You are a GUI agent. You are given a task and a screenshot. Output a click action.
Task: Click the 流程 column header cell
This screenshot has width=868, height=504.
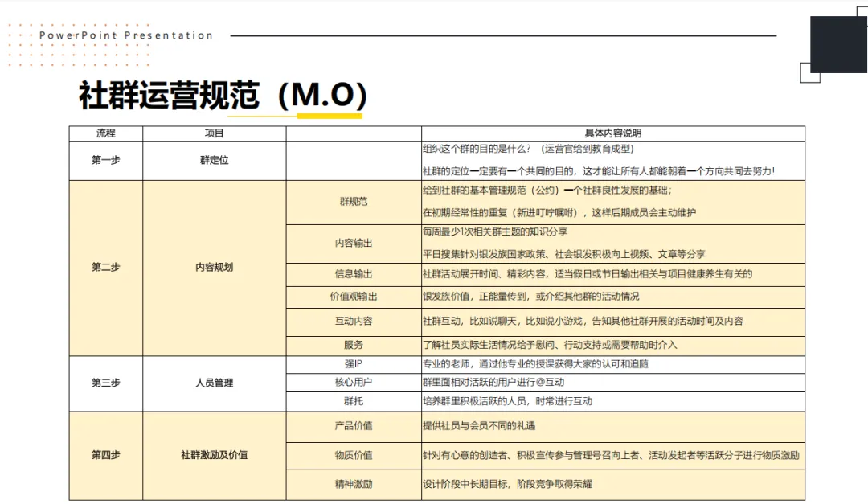click(106, 133)
